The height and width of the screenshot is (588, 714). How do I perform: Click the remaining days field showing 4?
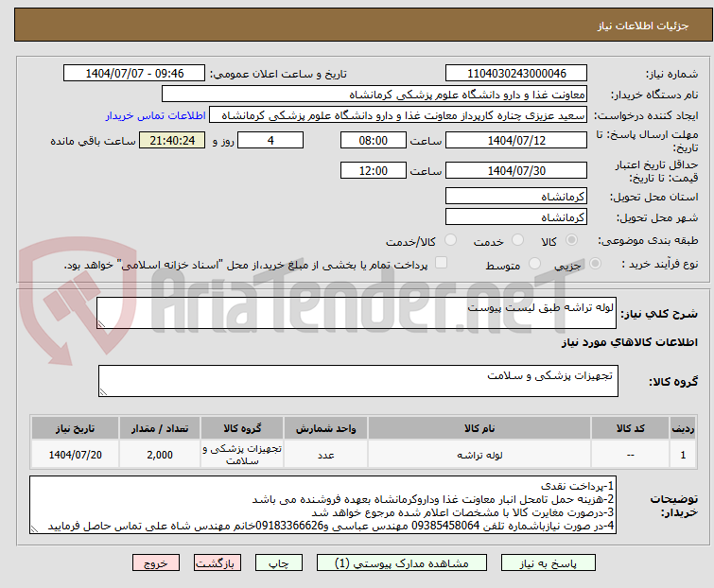[x=270, y=140]
